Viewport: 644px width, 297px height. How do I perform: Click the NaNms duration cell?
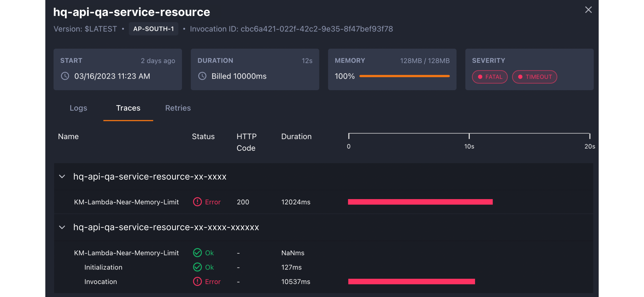click(293, 253)
